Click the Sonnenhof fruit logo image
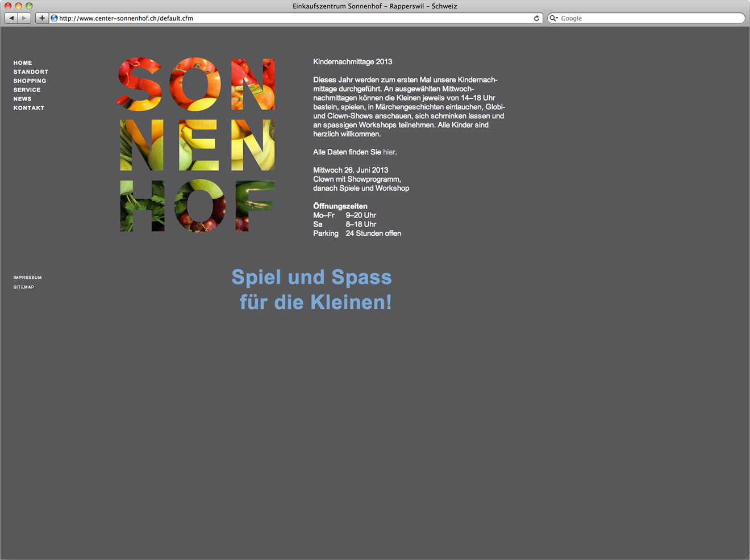750x560 pixels. tap(197, 145)
